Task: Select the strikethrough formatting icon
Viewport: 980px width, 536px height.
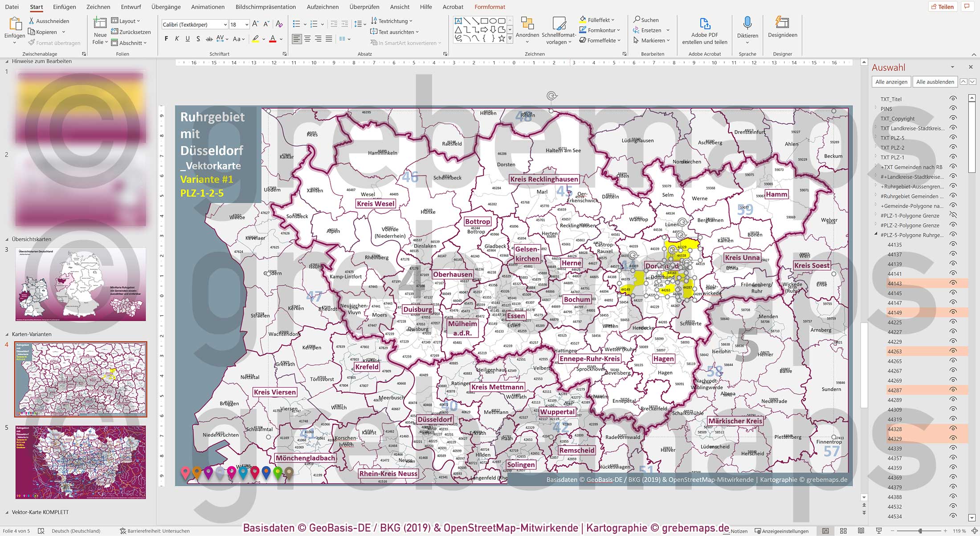Action: 209,39
